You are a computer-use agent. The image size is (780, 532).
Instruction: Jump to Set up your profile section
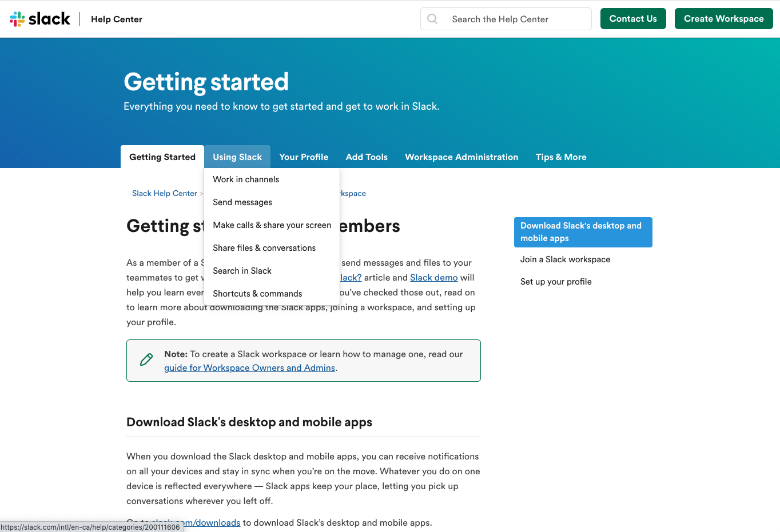[x=556, y=282]
